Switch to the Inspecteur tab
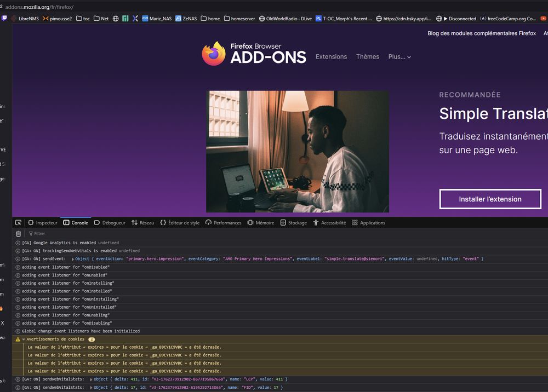 click(x=43, y=223)
